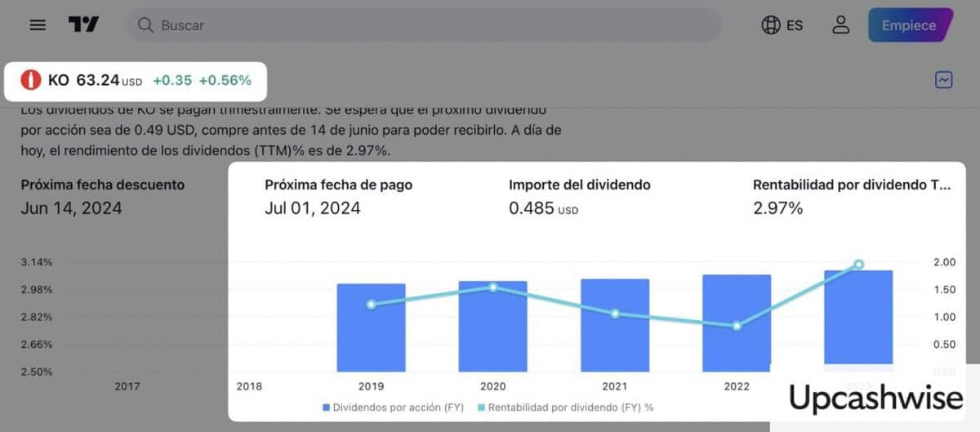Toggle Rentabilidad por dividendo (FY) % legend
980x432 pixels.
click(x=565, y=407)
